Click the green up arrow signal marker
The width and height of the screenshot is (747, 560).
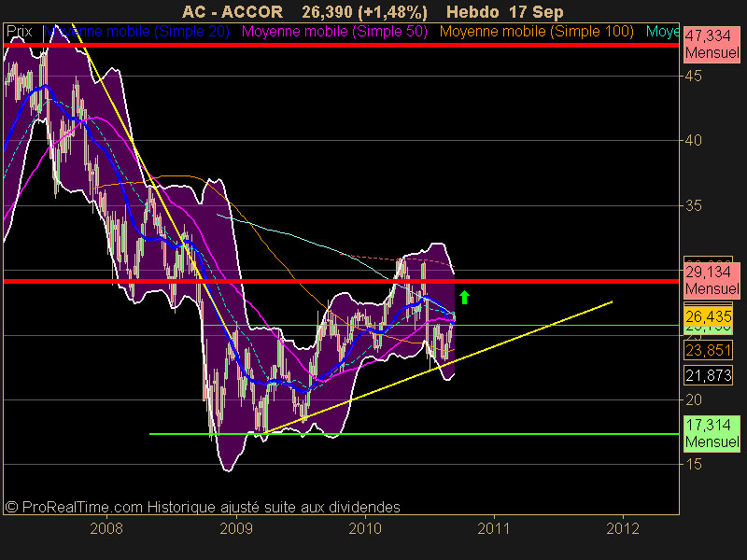(x=464, y=297)
